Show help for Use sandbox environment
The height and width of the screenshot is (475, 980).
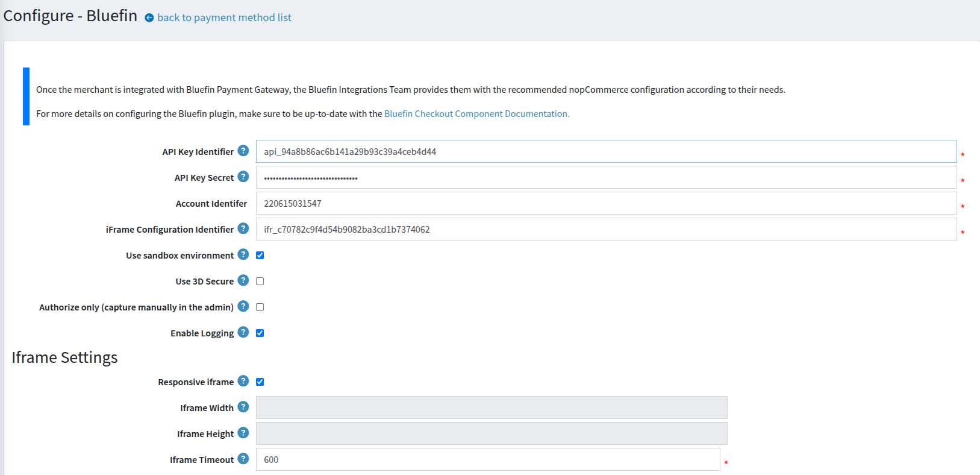point(243,254)
